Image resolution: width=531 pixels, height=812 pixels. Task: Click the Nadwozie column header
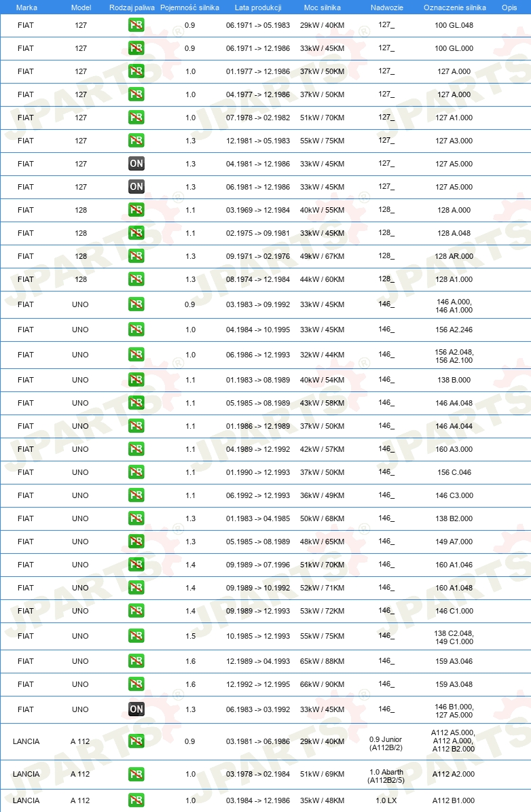(x=386, y=7)
